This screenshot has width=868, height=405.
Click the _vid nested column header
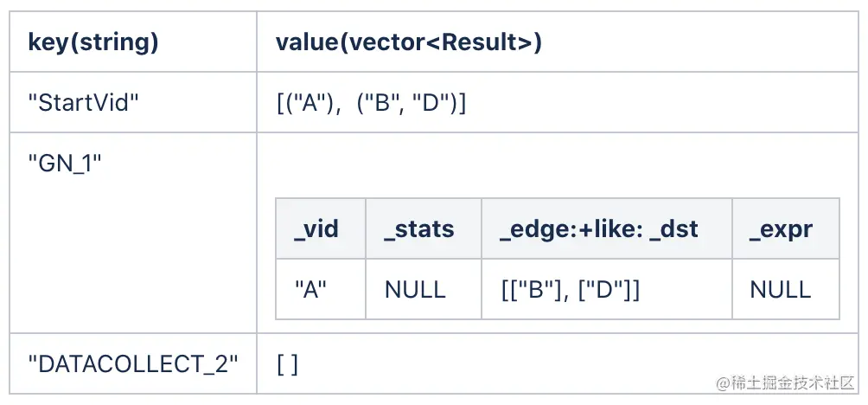[316, 228]
